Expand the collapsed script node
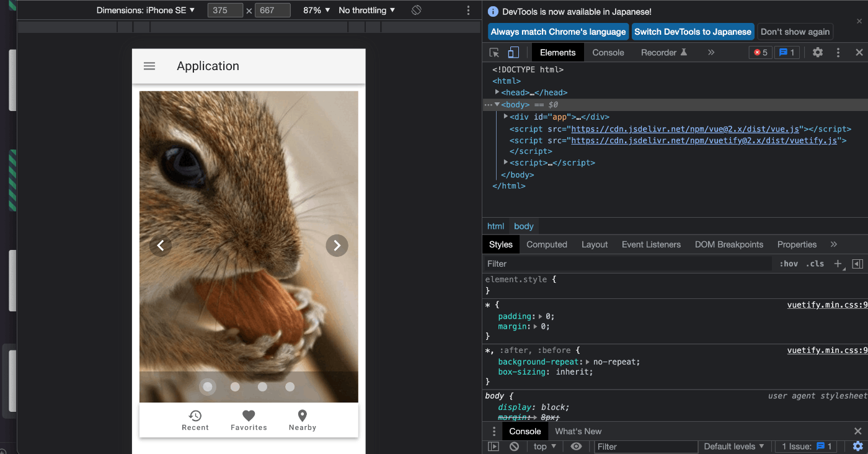Image resolution: width=868 pixels, height=454 pixels. [506, 162]
